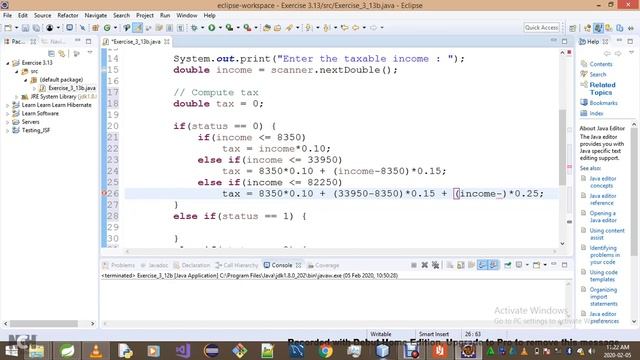Image resolution: width=640 pixels, height=360 pixels.
Task: Click the New Java Class green icon
Action: (107, 28)
